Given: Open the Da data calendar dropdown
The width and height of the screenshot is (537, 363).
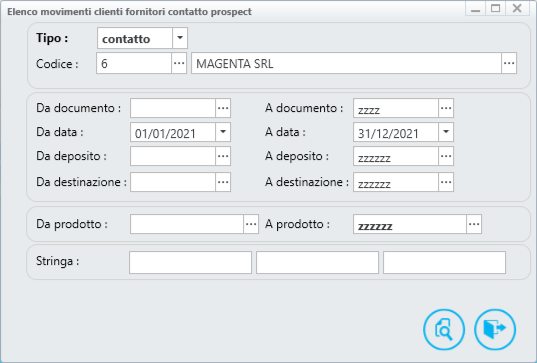Looking at the screenshot, I should 223,132.
